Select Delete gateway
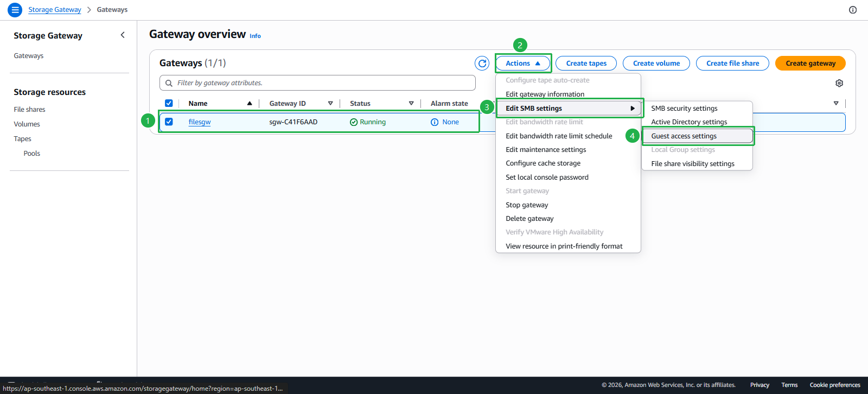 click(x=529, y=219)
